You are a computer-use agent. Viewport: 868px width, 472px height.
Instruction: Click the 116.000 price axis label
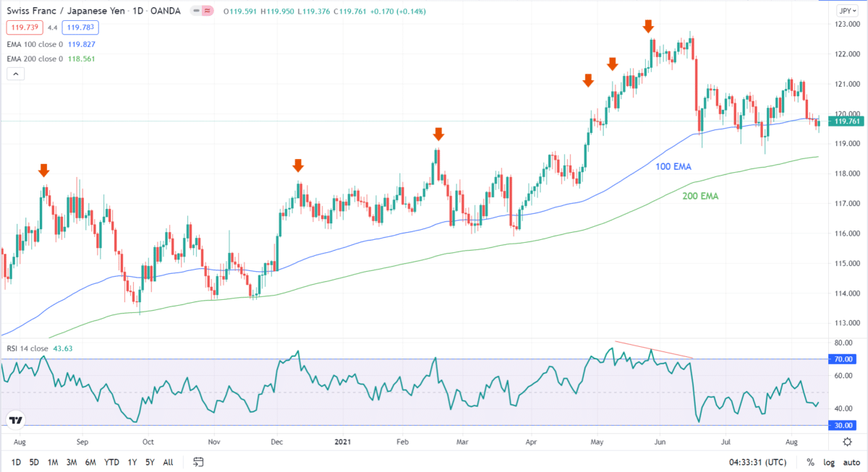pyautogui.click(x=848, y=233)
